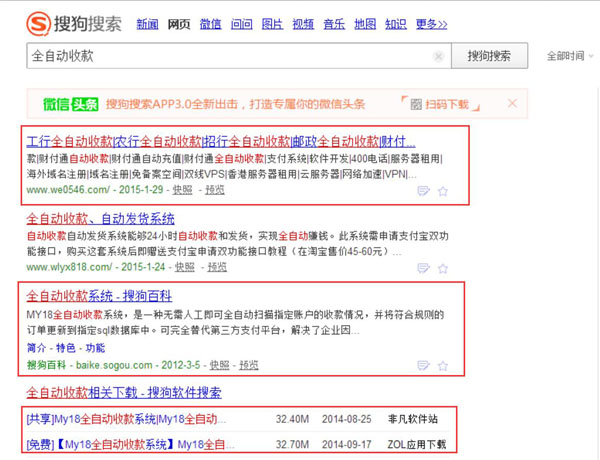Open the [共享]My18全自动收款系统 download
The width and height of the screenshot is (600, 460).
click(x=126, y=419)
